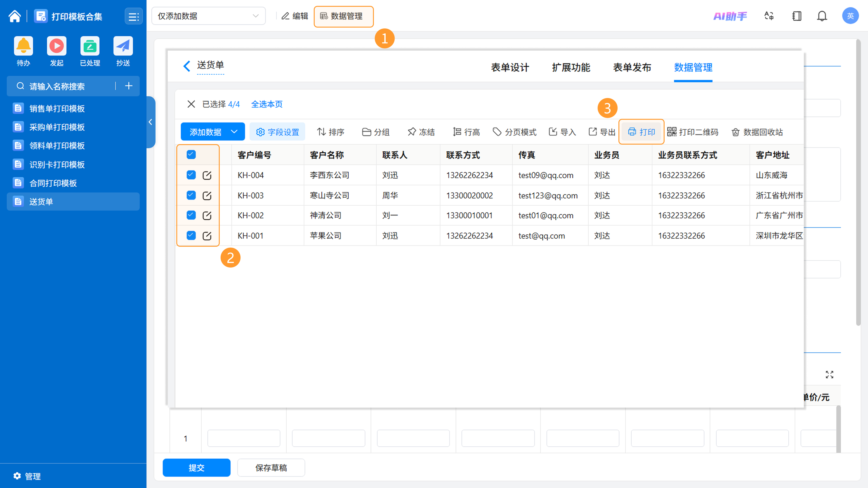Uncheck the KH-002 row checkbox
This screenshot has height=488, width=868.
coord(191,215)
